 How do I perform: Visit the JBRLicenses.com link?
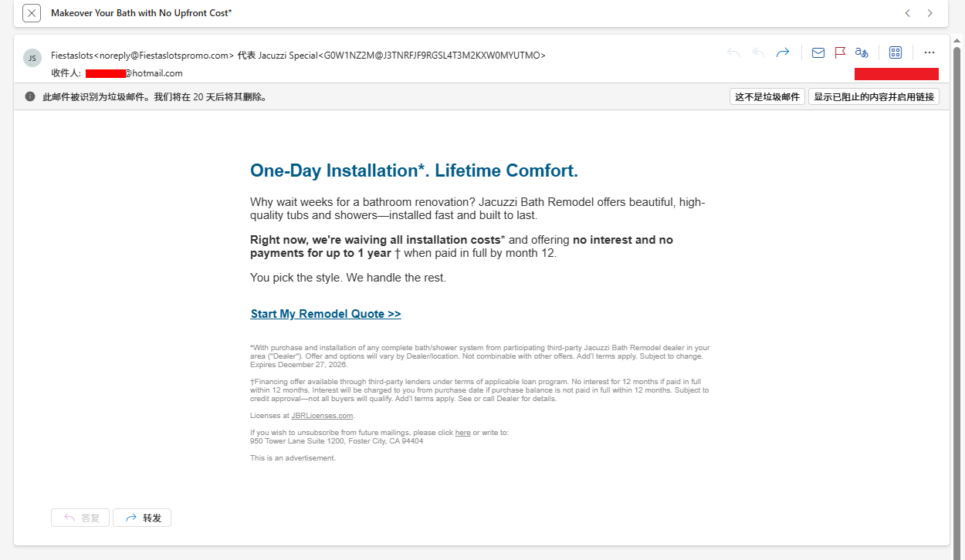[322, 416]
